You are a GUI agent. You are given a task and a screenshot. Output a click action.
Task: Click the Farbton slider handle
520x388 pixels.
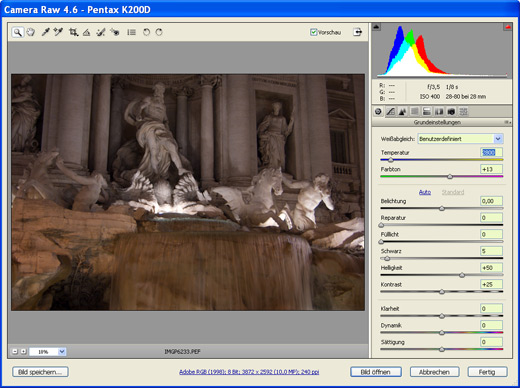[450, 177]
